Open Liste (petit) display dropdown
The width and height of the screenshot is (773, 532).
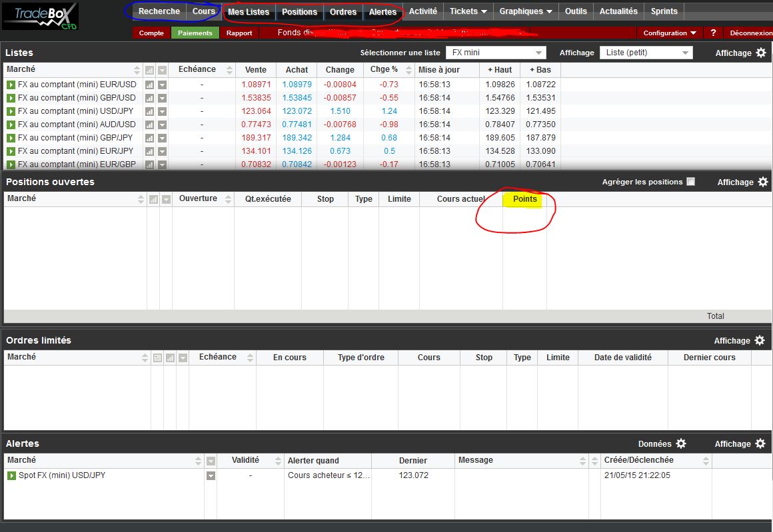click(646, 53)
